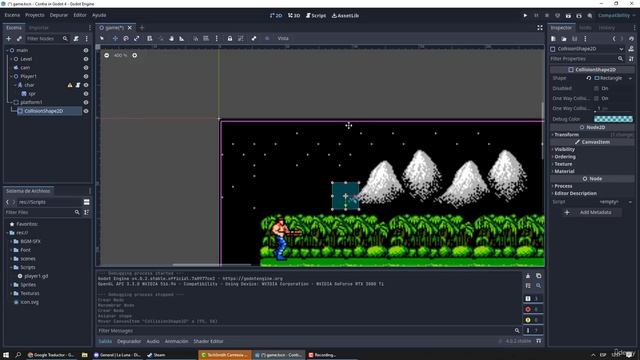This screenshot has height=360, width=640.
Task: Run the current scene
Action: [x=568, y=16]
